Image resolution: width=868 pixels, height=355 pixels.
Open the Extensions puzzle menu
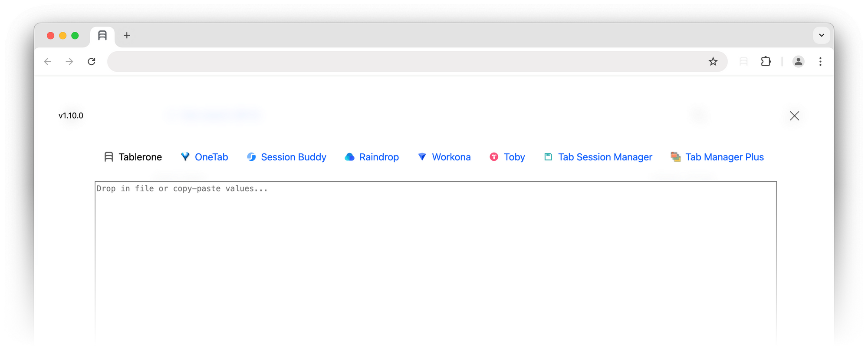(x=766, y=62)
